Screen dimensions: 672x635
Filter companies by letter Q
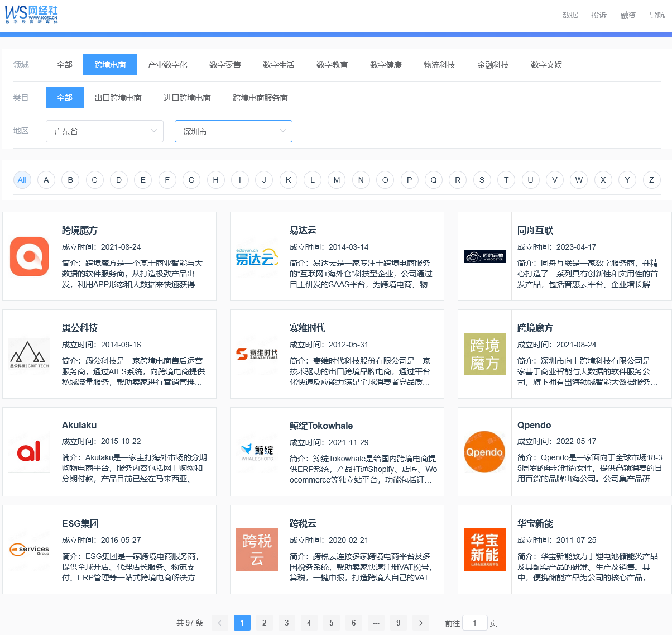(434, 180)
